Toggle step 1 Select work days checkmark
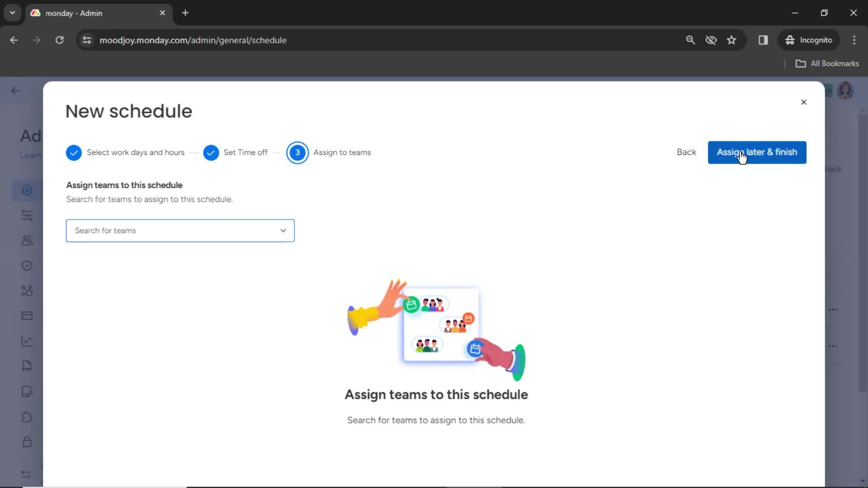Screen dimensions: 868x488 pyautogui.click(x=73, y=152)
